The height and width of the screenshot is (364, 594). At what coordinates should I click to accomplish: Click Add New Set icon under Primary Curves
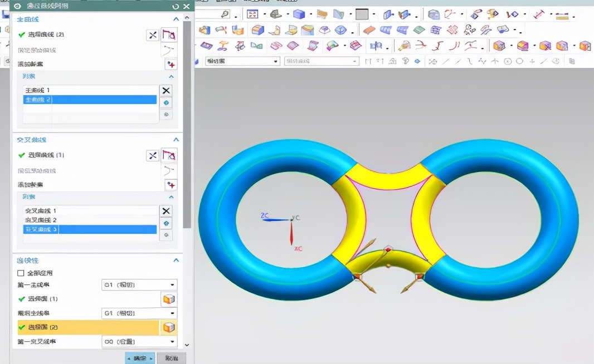171,65
